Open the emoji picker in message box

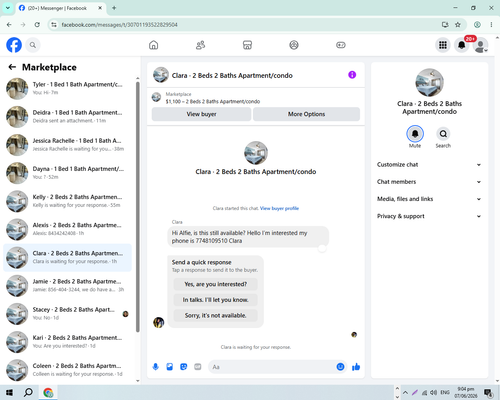point(340,367)
